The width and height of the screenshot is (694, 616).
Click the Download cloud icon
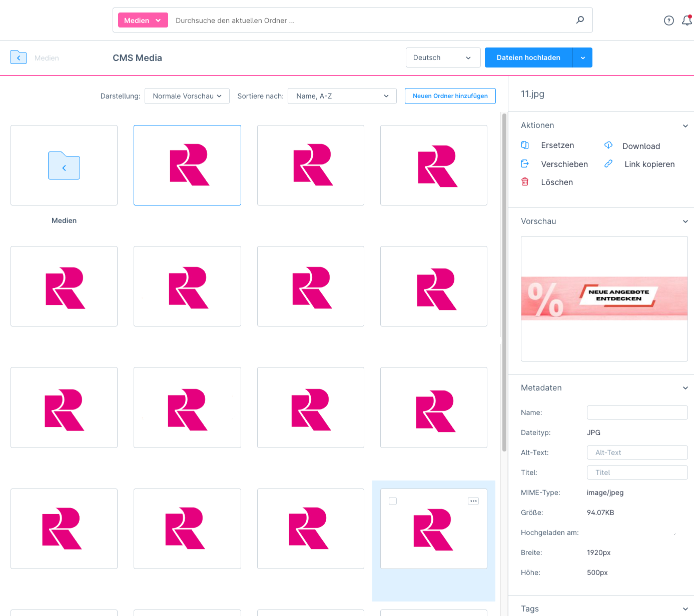(608, 145)
